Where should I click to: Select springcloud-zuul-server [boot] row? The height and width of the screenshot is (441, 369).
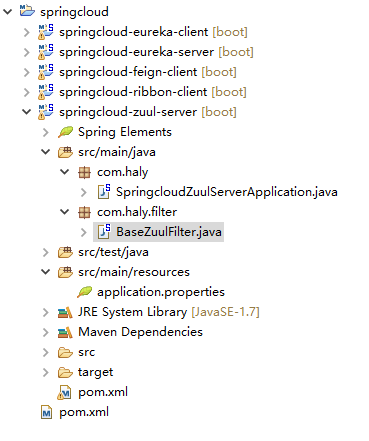[148, 112]
